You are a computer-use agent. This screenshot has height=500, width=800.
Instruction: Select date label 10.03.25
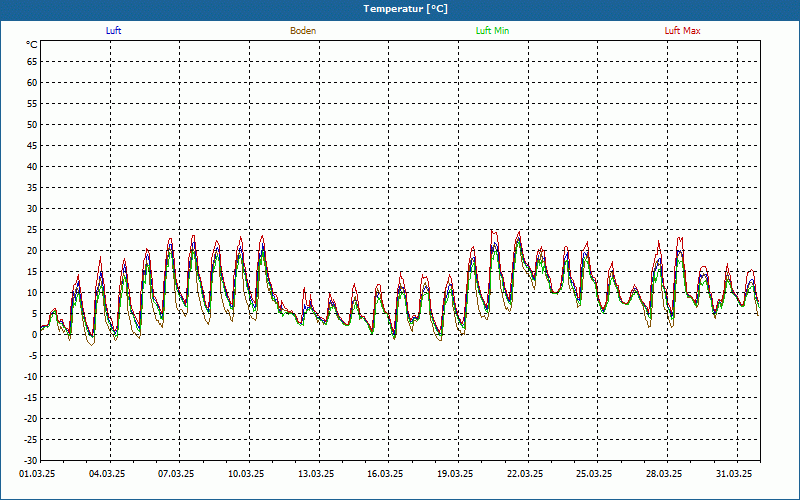click(x=246, y=474)
